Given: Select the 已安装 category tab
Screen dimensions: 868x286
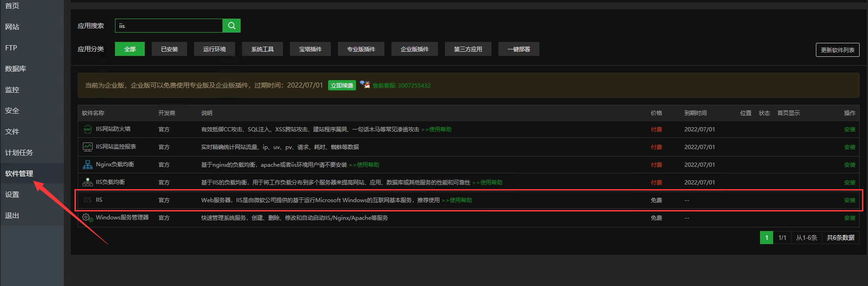Looking at the screenshot, I should tap(169, 49).
